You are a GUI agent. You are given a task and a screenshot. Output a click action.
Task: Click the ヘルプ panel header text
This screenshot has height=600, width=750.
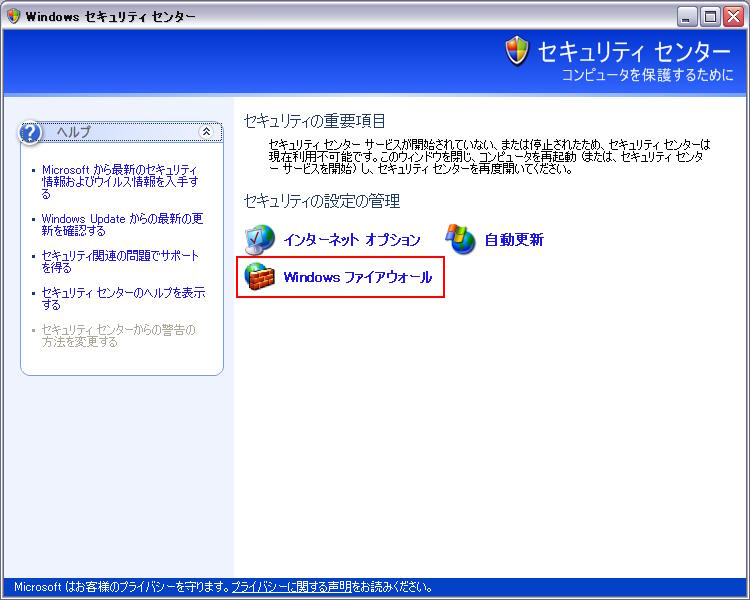pos(73,132)
